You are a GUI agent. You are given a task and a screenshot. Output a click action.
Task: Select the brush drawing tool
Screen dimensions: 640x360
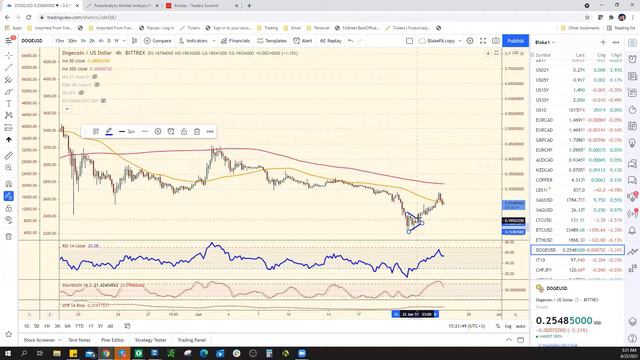pos(9,92)
